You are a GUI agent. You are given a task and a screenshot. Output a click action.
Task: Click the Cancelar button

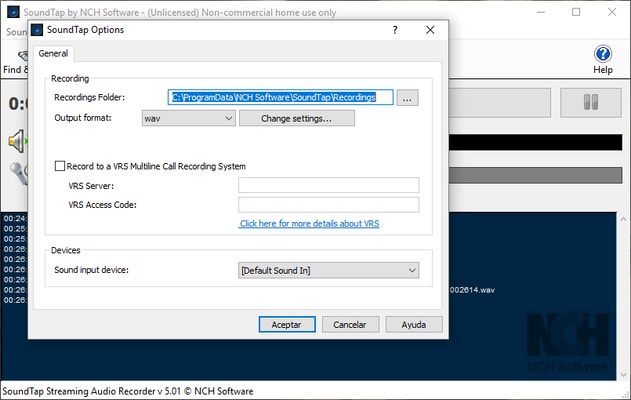tap(350, 325)
